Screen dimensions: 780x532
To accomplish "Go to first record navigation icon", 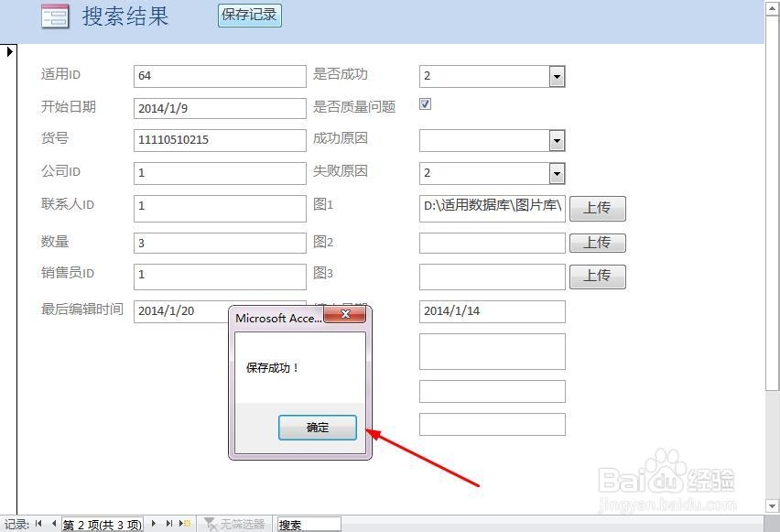I will coord(38,524).
